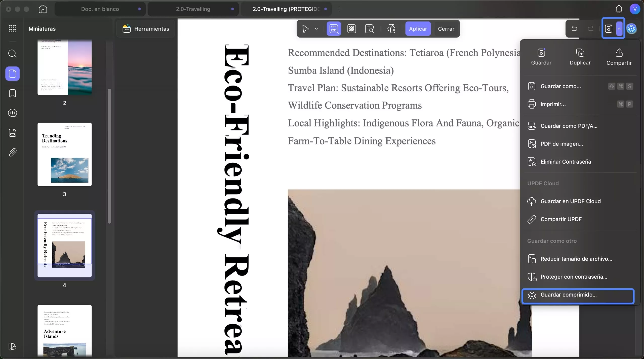Open Adventure Islands page thumbnail
The height and width of the screenshot is (359, 644).
[x=65, y=331]
